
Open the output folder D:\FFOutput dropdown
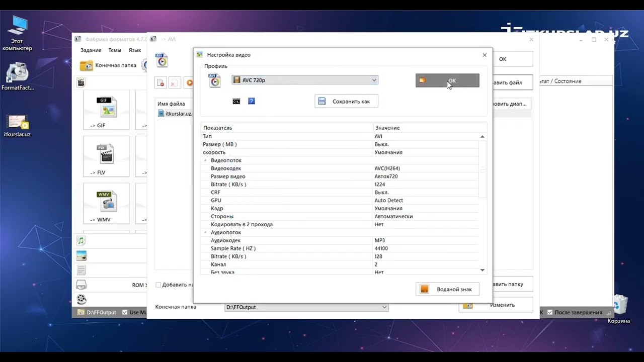306,307
